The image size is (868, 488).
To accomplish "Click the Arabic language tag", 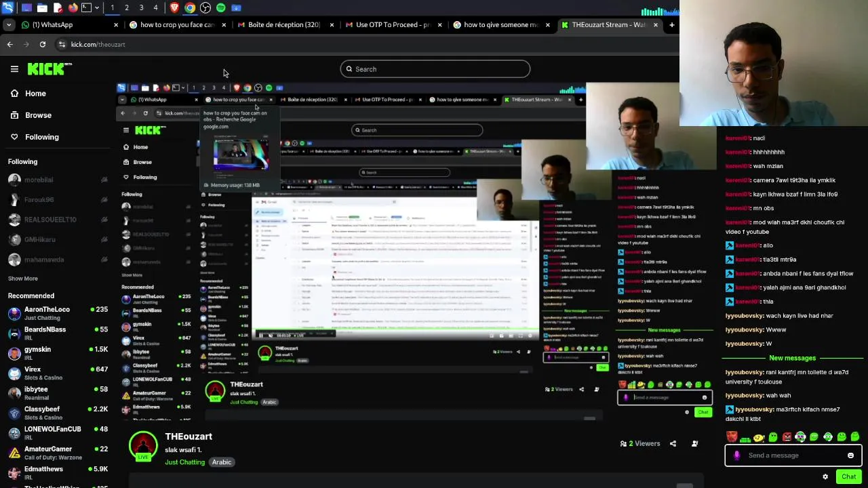I will (x=222, y=462).
